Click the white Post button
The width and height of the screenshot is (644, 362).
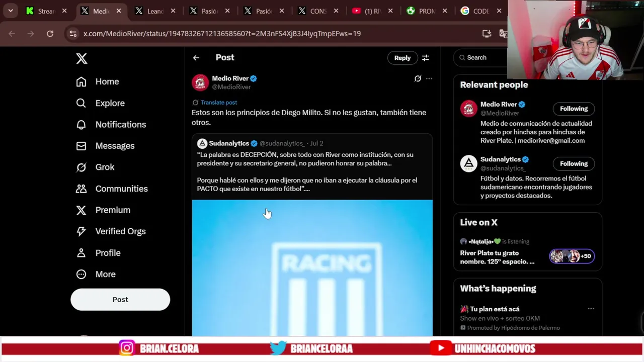[120, 299]
